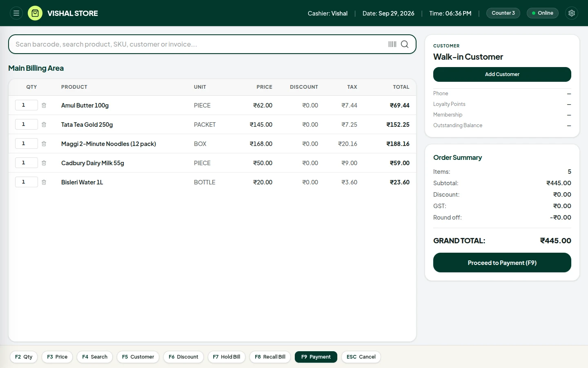Click the Cashier: Vishal header text

327,13
